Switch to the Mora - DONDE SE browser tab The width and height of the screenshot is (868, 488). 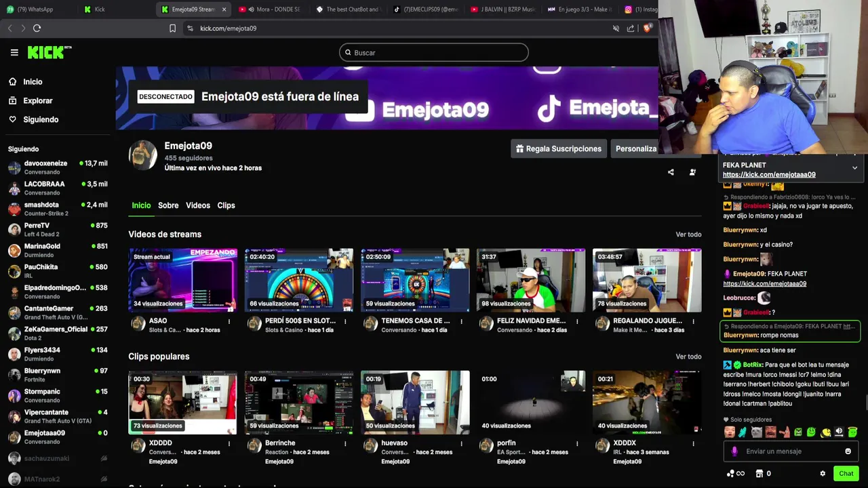point(269,9)
